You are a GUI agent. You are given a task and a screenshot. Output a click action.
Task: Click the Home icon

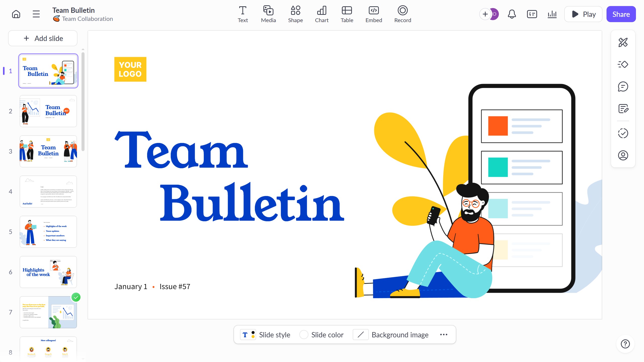tap(16, 14)
